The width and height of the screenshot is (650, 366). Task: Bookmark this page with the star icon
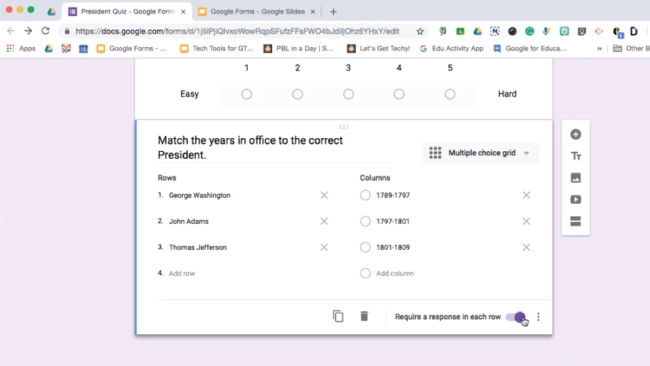[420, 31]
